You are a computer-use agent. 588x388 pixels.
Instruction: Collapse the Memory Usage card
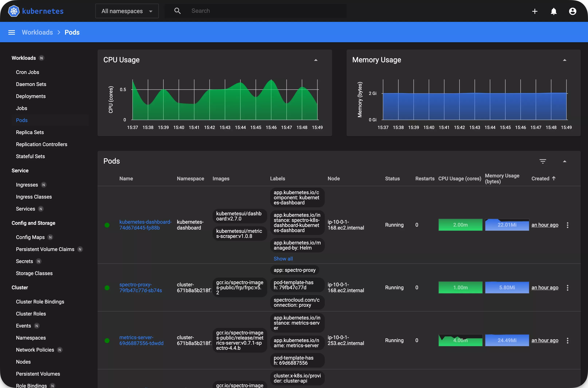pyautogui.click(x=565, y=60)
